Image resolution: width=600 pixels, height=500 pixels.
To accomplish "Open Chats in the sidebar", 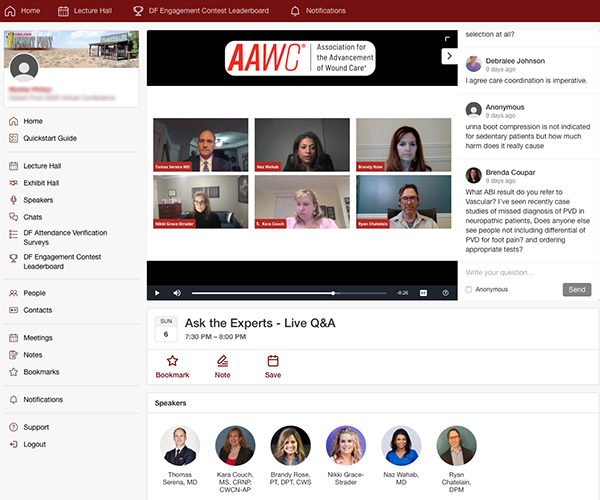I will (x=33, y=217).
